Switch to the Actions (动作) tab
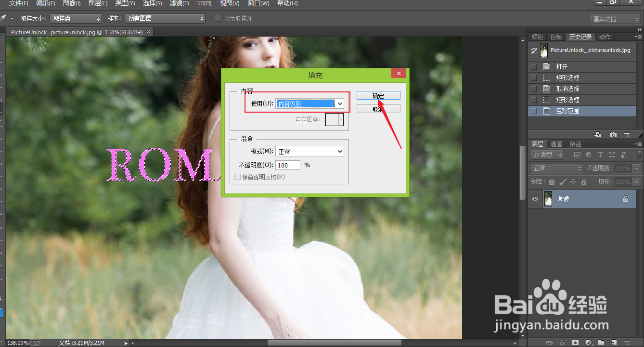The height and width of the screenshot is (347, 644). [605, 37]
